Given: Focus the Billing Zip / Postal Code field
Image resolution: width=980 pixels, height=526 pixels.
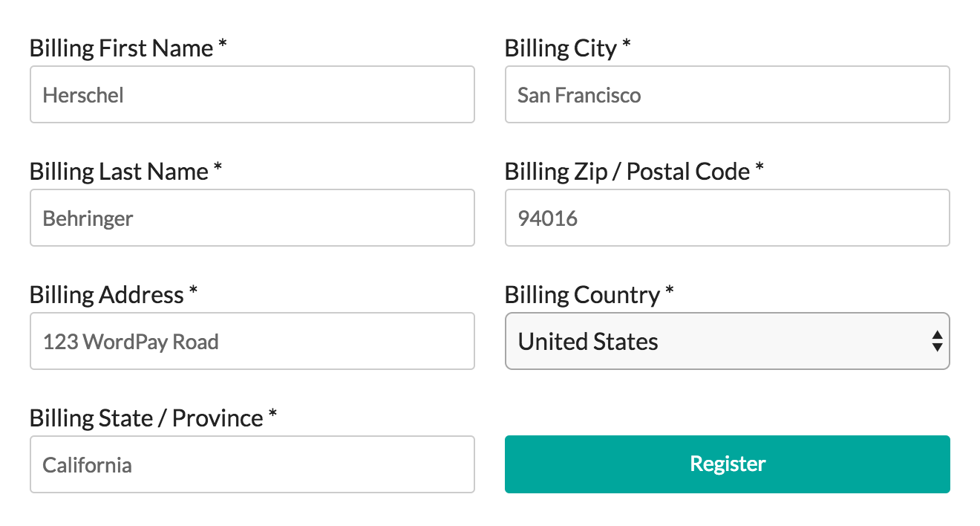Looking at the screenshot, I should click(x=727, y=218).
